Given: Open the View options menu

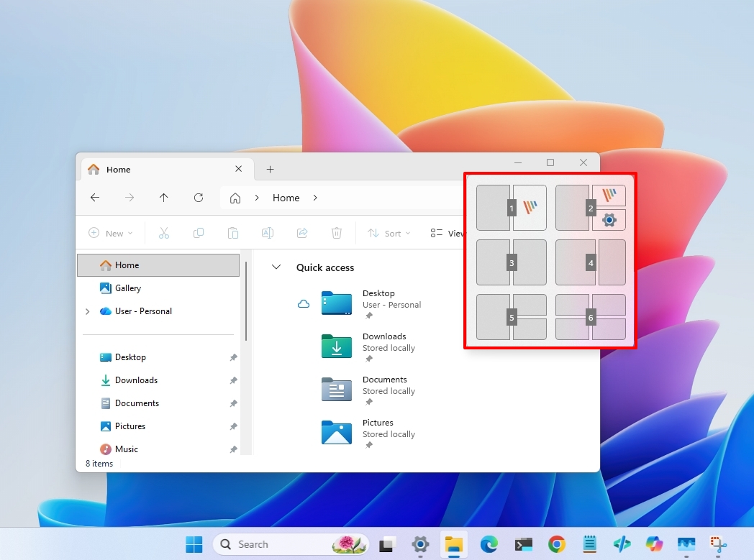Looking at the screenshot, I should click(447, 233).
